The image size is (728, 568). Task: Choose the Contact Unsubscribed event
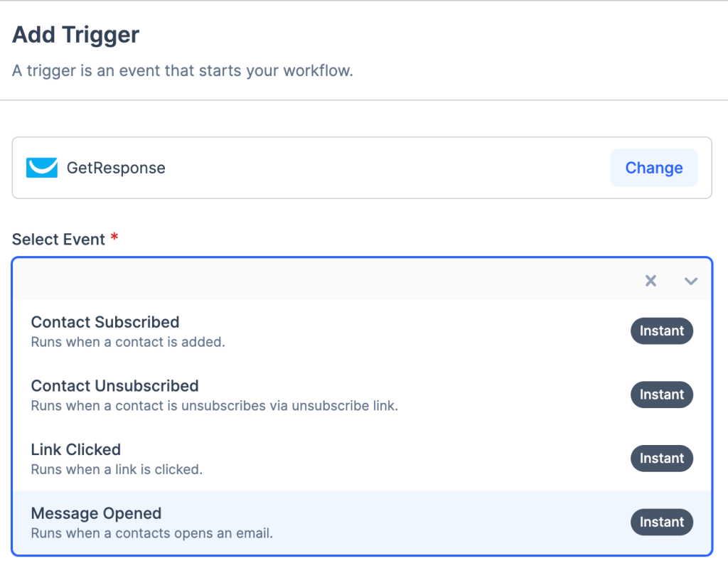coord(114,386)
